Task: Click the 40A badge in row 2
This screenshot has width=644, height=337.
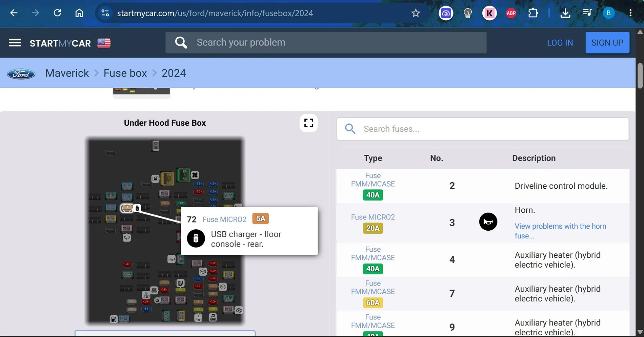Action: (373, 195)
